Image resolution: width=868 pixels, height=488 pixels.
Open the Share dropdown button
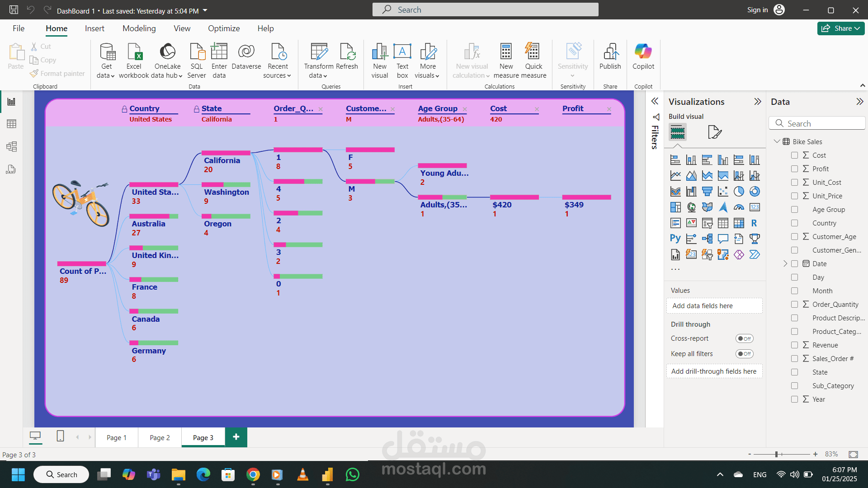840,28
